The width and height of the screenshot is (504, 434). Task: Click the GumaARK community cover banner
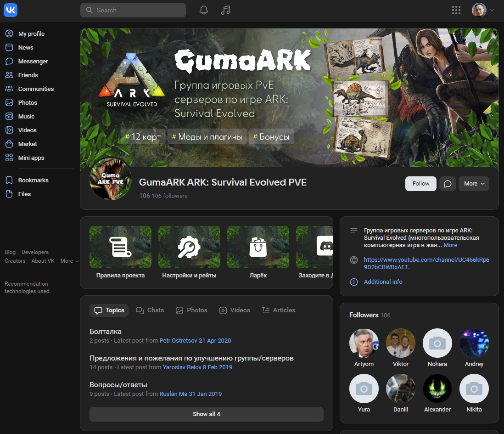[289, 97]
